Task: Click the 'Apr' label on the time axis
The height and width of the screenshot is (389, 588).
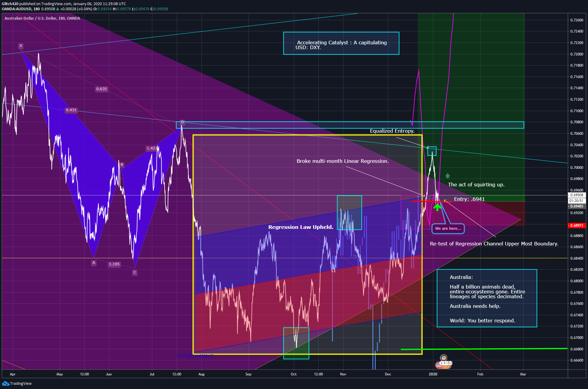Action: point(13,374)
